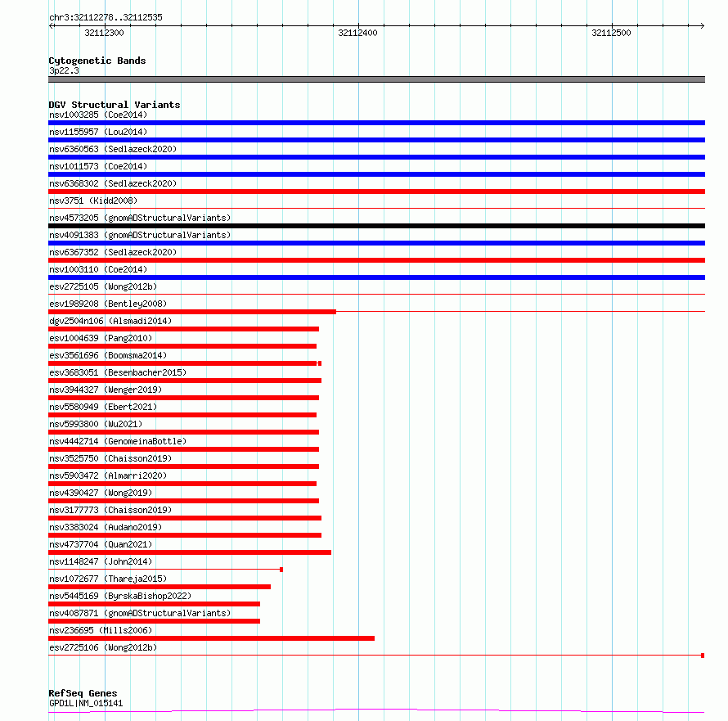Viewport: 728px width, 721px height.
Task: Click the 32112400 ruler position label
Action: (x=358, y=33)
